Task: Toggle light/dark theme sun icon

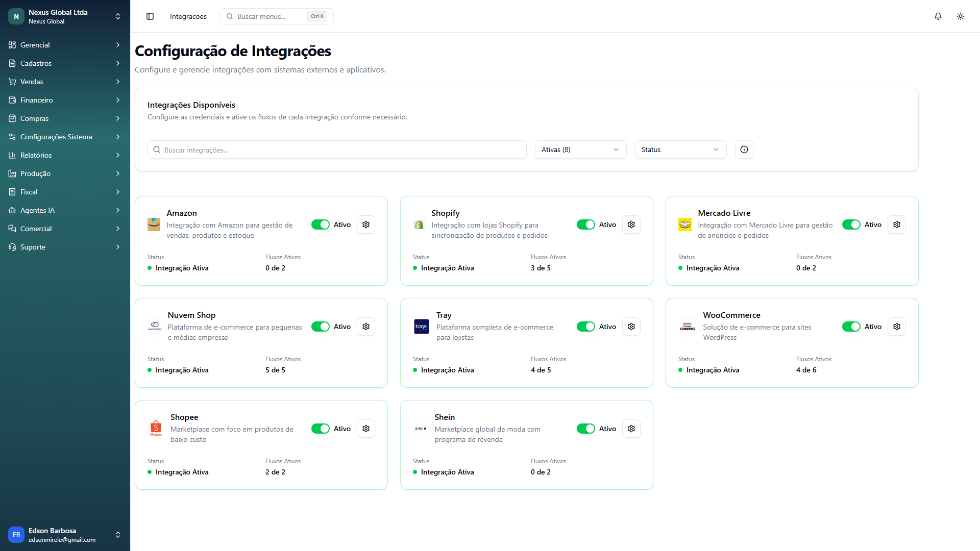Action: point(961,16)
